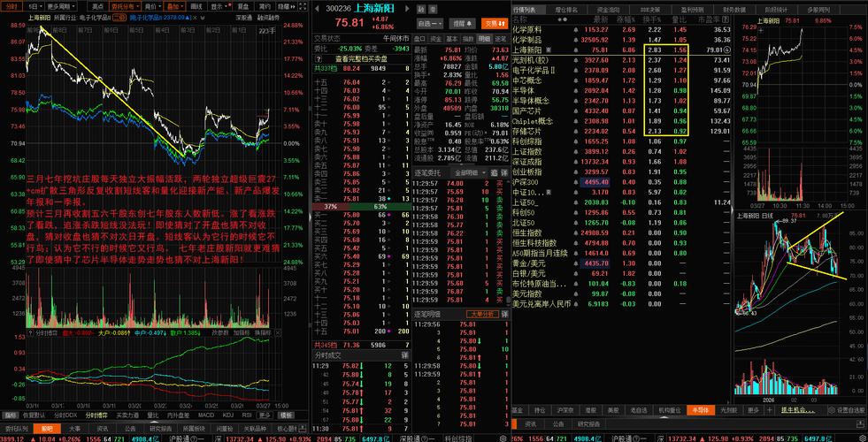Toggle the 模板 template button

[286, 415]
